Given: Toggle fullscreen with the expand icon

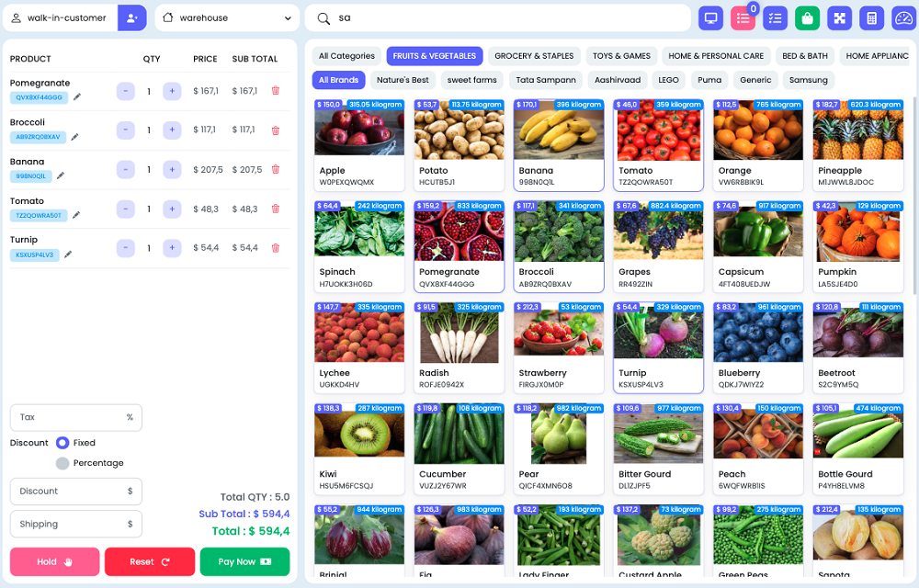Looking at the screenshot, I should click(839, 17).
